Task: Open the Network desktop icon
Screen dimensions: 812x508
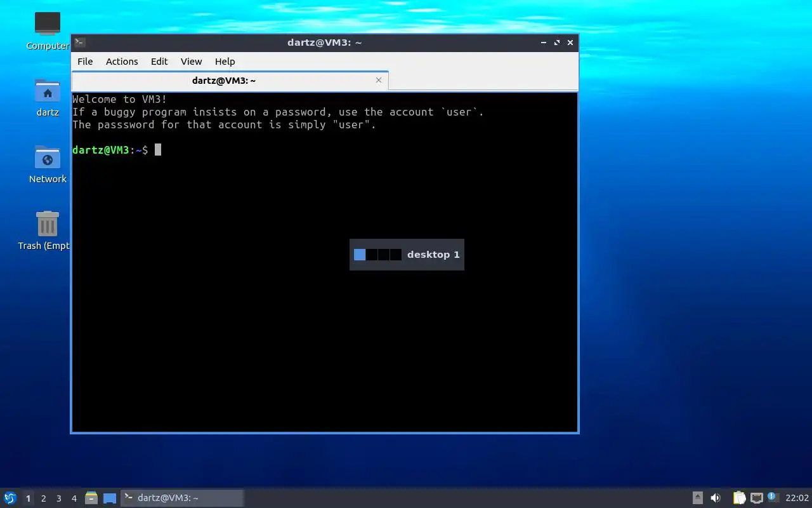Action: point(48,164)
